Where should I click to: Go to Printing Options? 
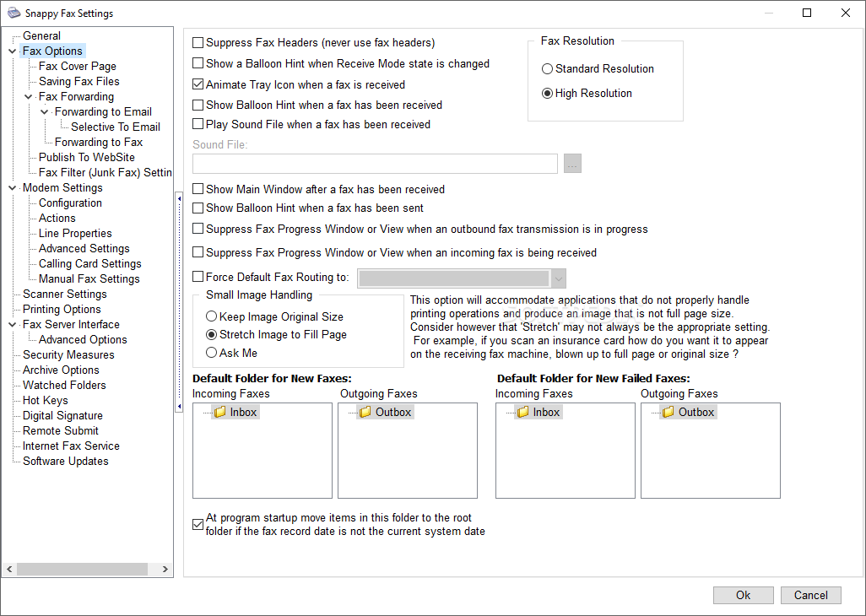click(x=62, y=309)
